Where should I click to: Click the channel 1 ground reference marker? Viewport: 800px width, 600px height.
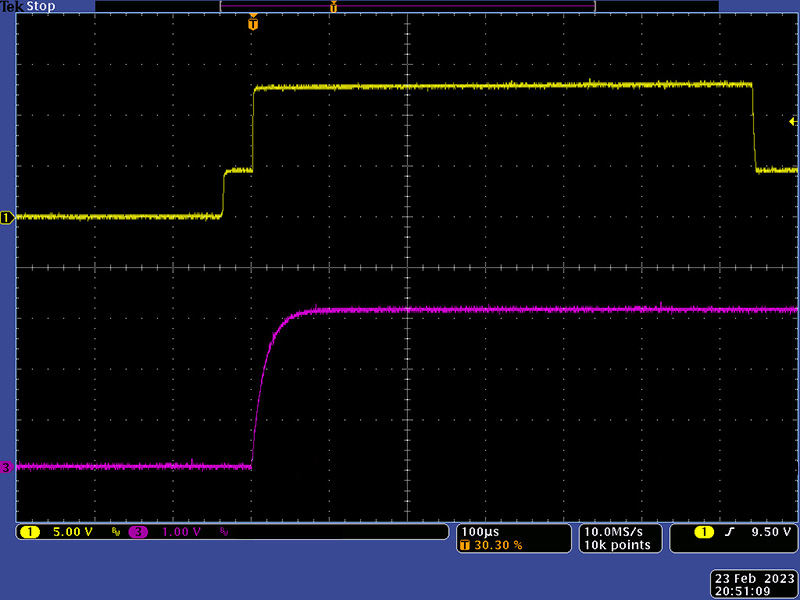click(8, 217)
